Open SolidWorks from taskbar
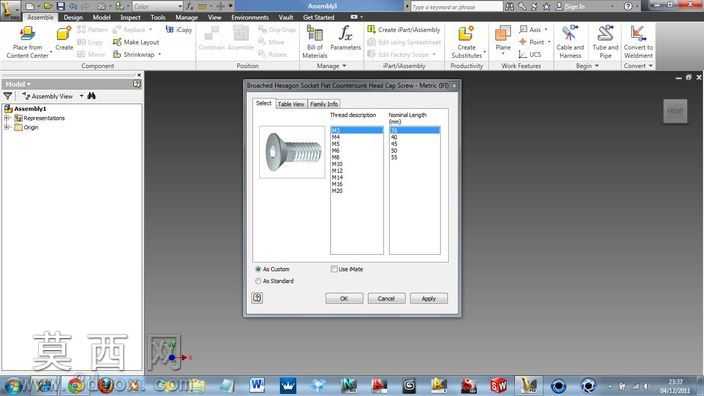704x396 pixels. (498, 385)
